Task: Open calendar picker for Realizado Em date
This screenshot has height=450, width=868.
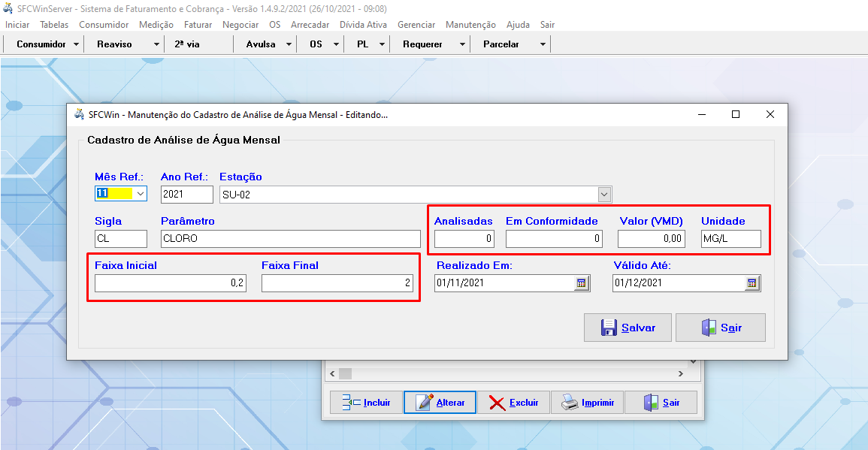Action: point(582,283)
